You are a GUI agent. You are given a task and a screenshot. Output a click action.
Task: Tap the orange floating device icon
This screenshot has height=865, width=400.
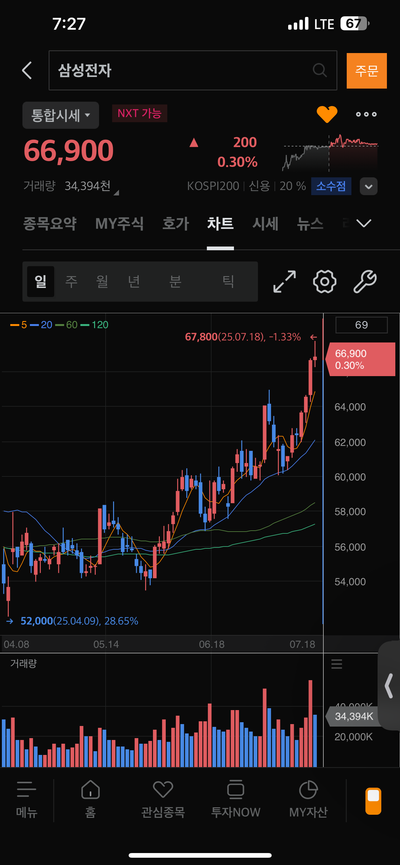(374, 801)
